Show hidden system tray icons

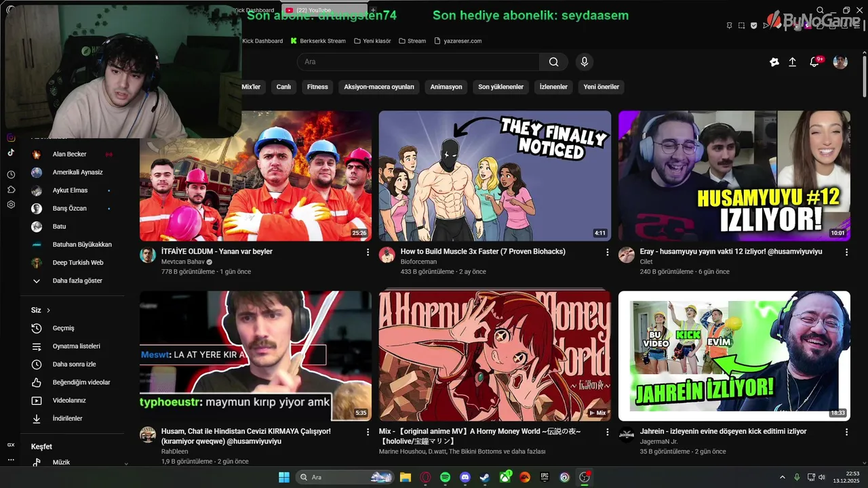(782, 477)
